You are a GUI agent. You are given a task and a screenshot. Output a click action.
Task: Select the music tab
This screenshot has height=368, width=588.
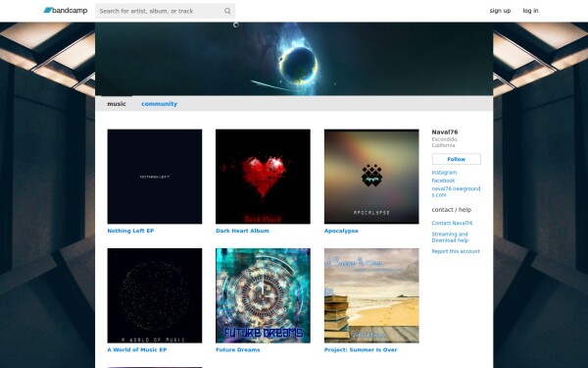point(117,104)
